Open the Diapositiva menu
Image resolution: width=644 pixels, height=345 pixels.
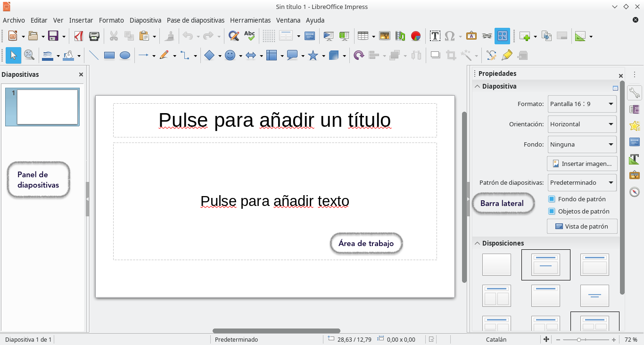click(x=145, y=20)
